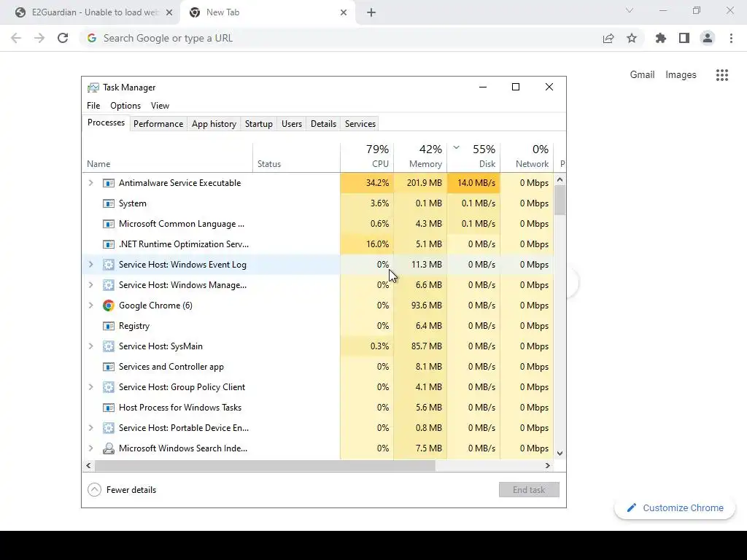Image resolution: width=747 pixels, height=560 pixels.
Task: Click the Portable Device Enumerator gear icon
Action: (x=109, y=428)
